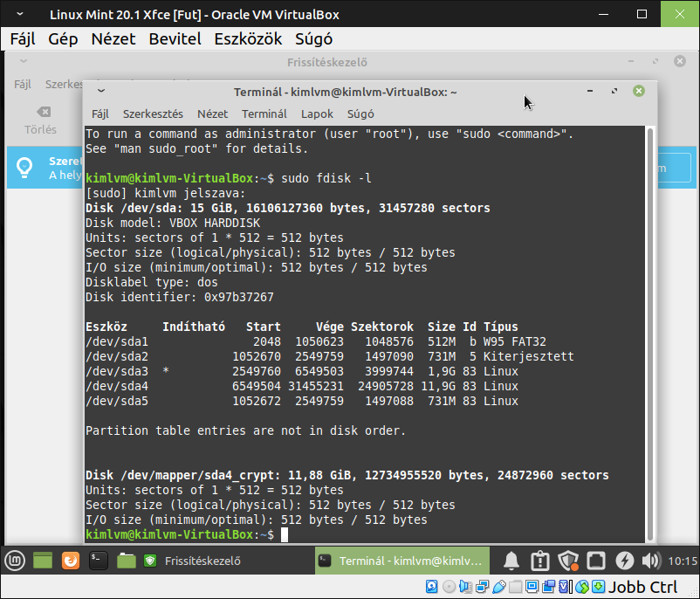Image resolution: width=700 pixels, height=599 pixels.
Task: Click the update shield tray icon
Action: click(568, 561)
